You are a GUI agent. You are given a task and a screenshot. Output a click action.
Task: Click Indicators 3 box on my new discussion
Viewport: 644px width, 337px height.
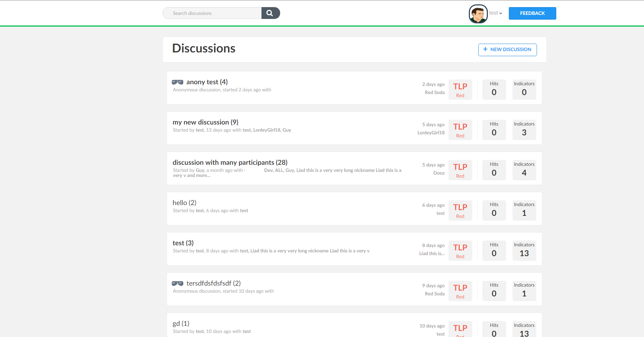click(524, 130)
